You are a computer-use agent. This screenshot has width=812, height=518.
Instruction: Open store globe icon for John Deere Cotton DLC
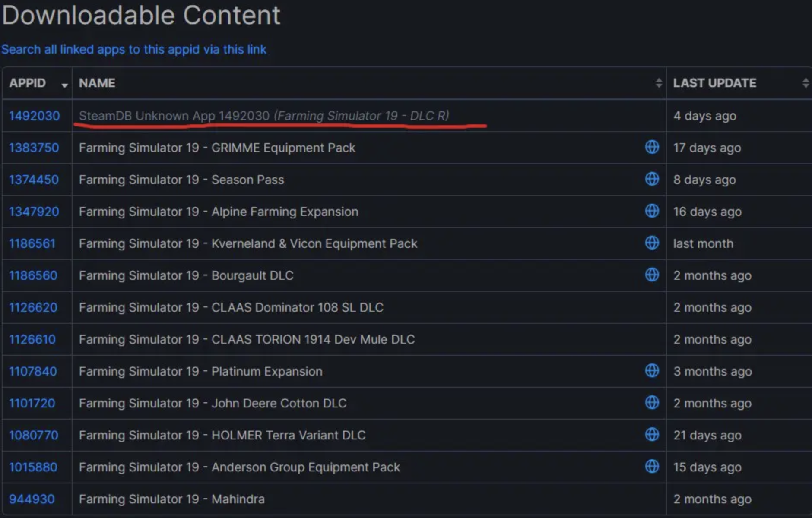(652, 403)
